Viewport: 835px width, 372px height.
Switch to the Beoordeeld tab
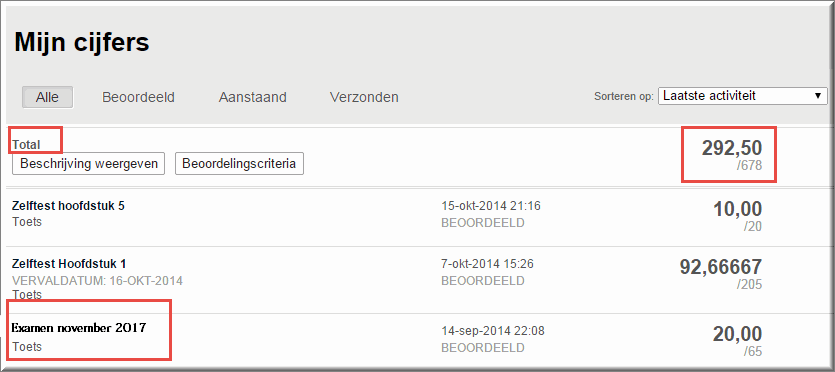138,97
